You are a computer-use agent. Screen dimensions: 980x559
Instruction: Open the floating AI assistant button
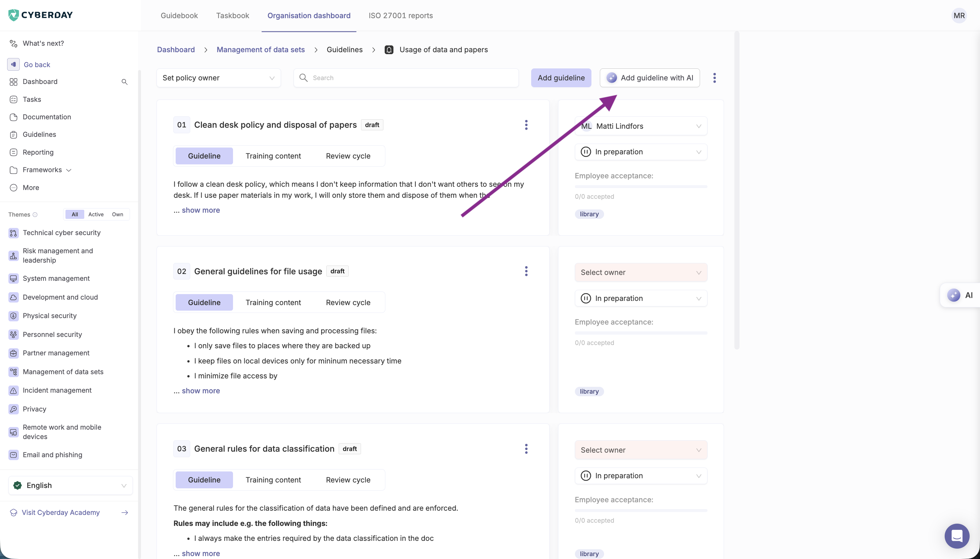(961, 295)
